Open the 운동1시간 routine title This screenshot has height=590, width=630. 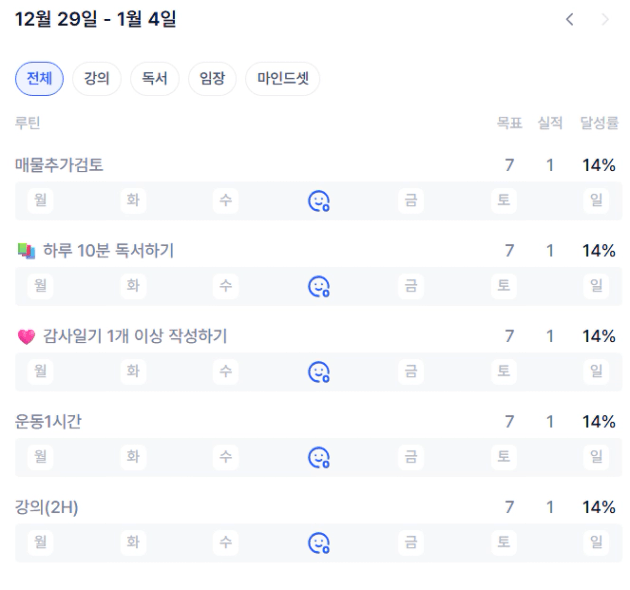point(48,421)
